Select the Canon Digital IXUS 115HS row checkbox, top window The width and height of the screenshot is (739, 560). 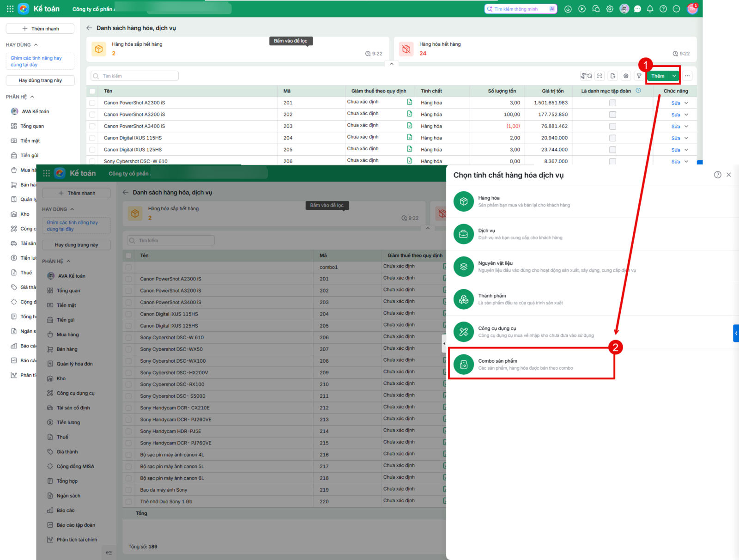tap(92, 138)
